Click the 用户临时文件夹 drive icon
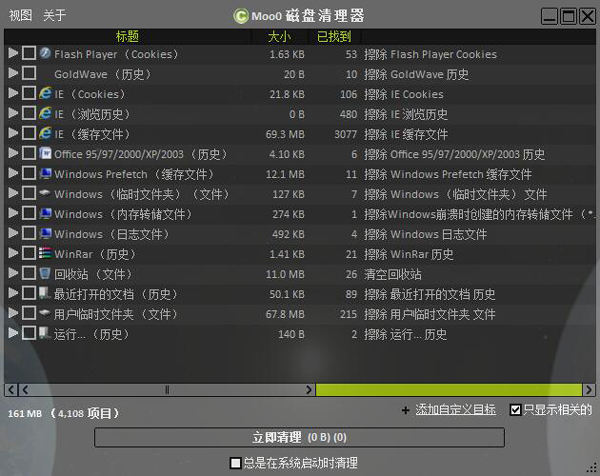Image resolution: width=600 pixels, height=476 pixels. [x=45, y=313]
